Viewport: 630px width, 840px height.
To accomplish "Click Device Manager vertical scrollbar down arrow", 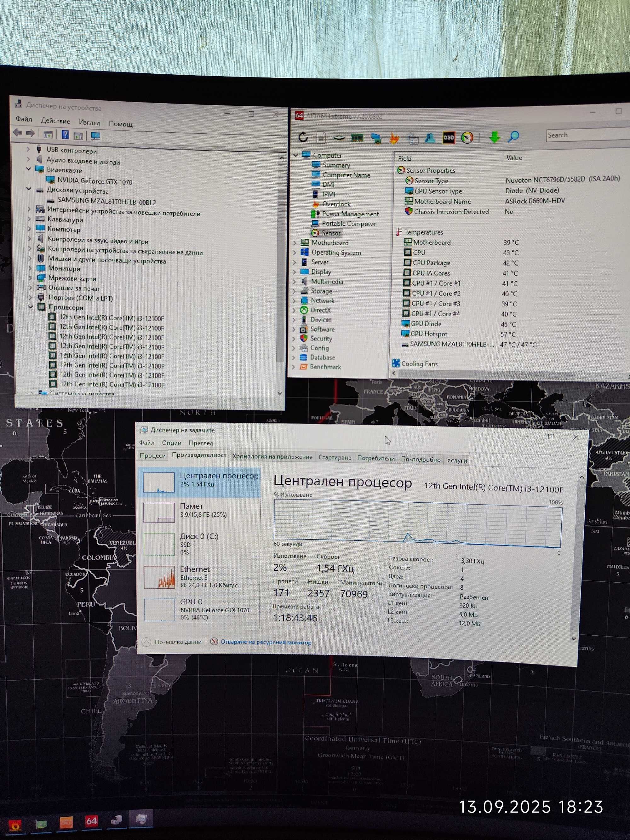I will click(280, 393).
